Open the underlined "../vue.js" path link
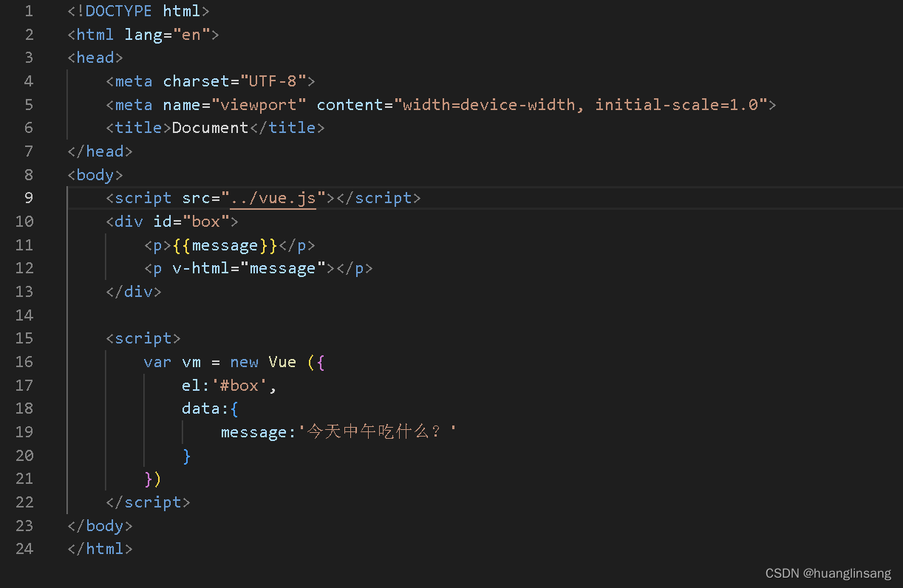The image size is (903, 588). click(273, 198)
